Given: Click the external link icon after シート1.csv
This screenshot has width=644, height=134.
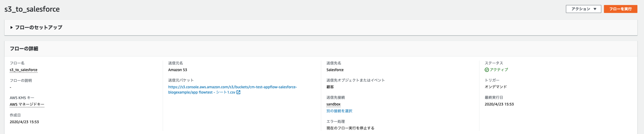Looking at the screenshot, I should [238, 92].
